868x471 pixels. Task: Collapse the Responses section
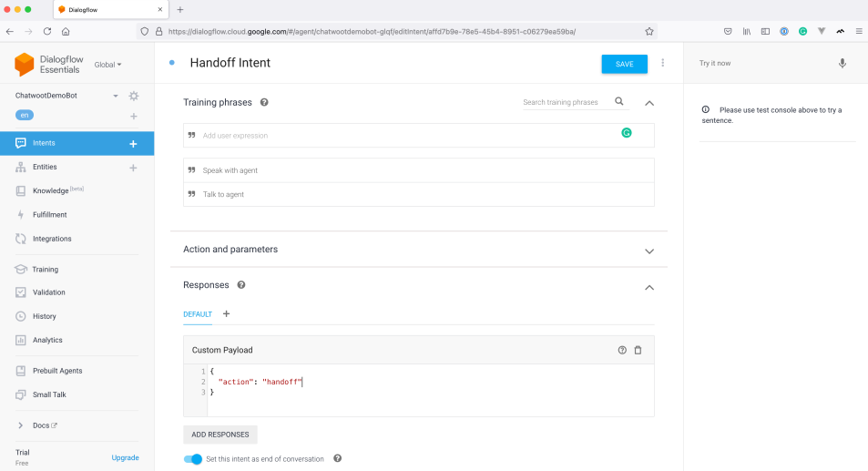point(649,287)
